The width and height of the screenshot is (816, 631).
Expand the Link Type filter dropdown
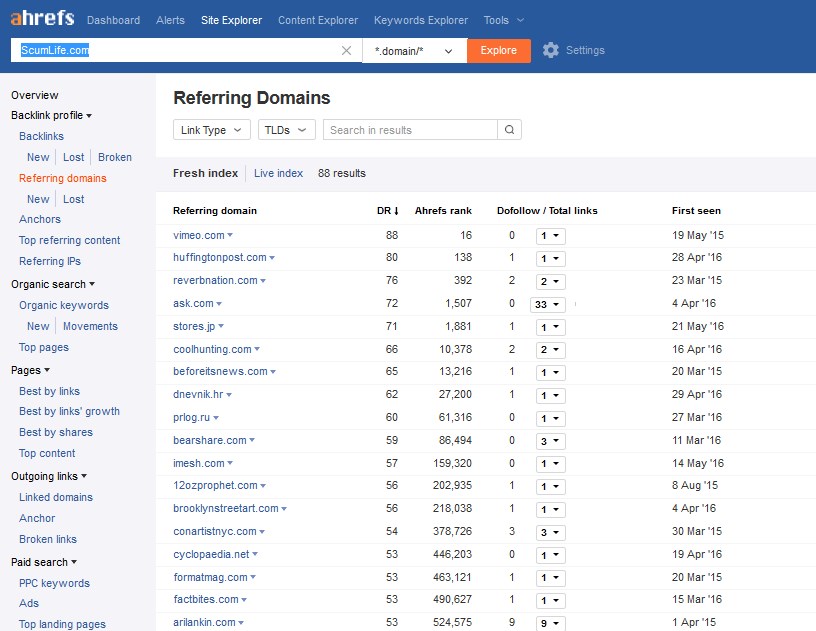click(x=212, y=130)
